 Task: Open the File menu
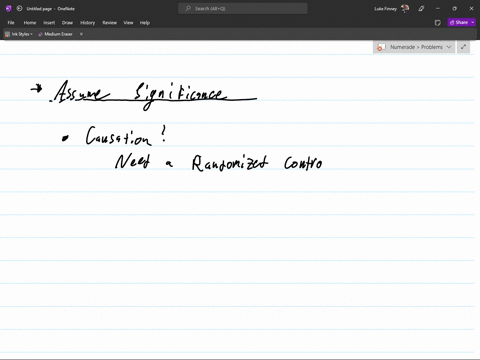(11, 23)
